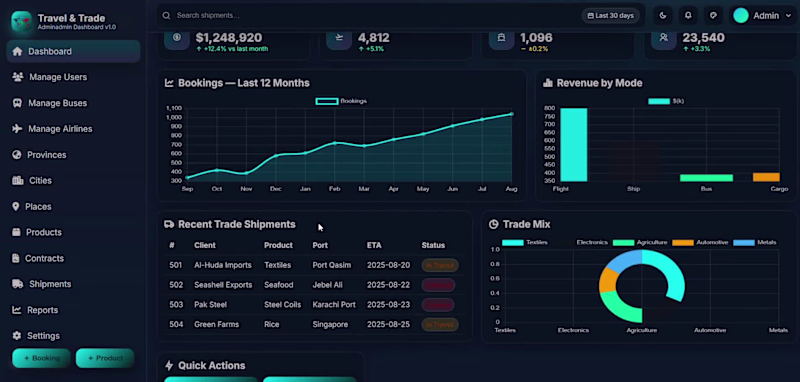
Task: Toggle the Automotive legend in Trade Mix
Action: click(x=700, y=242)
